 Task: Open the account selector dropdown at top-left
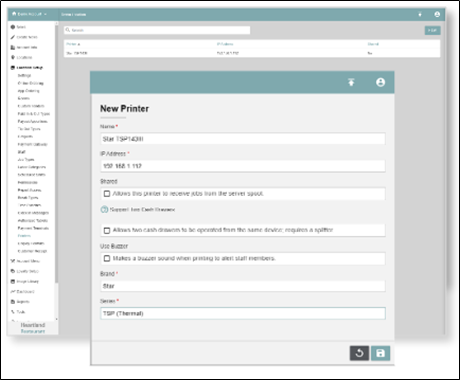[29, 14]
